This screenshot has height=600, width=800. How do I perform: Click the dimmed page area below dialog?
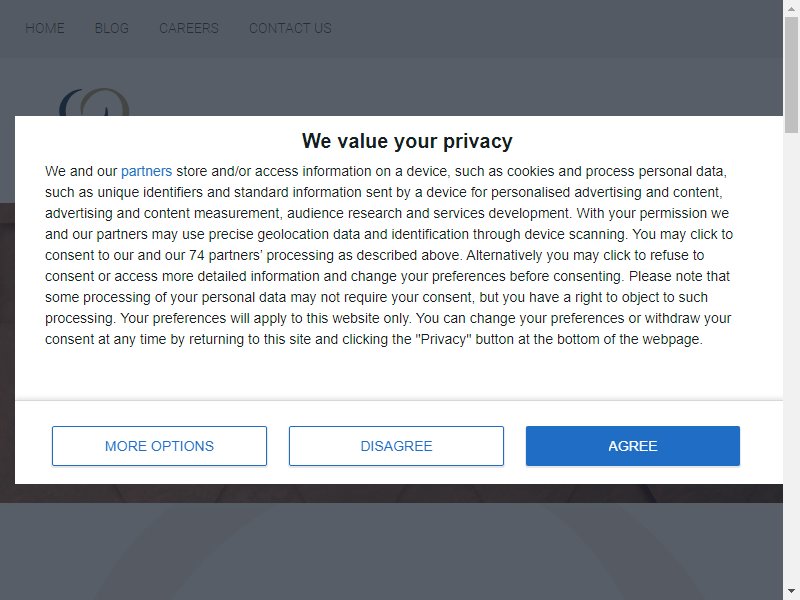tap(391, 551)
